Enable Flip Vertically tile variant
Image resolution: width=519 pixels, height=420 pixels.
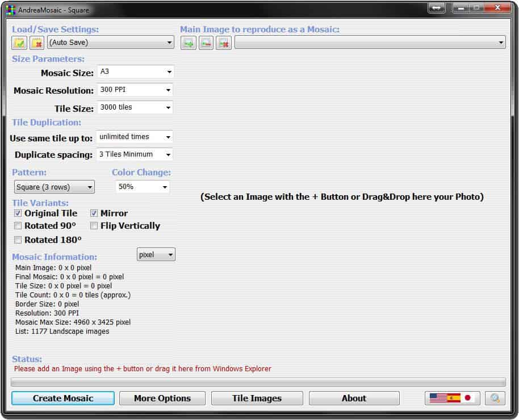tap(94, 226)
